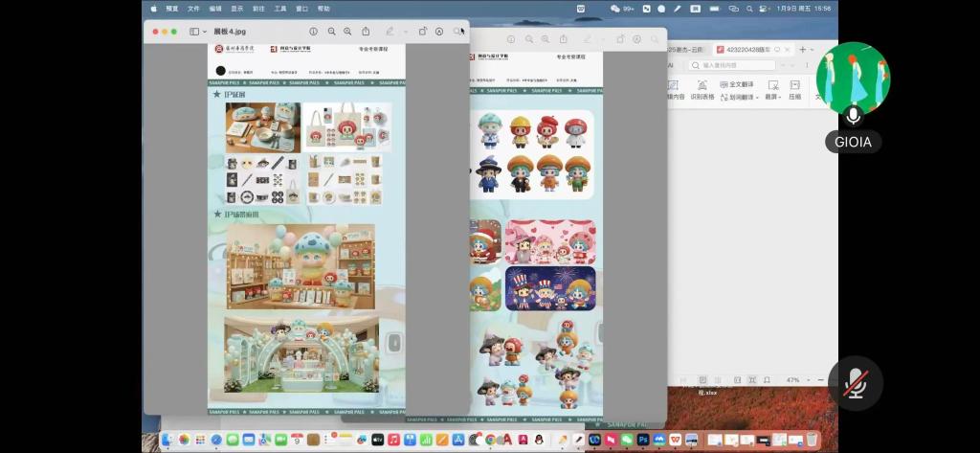Open the sidebar view dropdown in Preview
Image resolution: width=980 pixels, height=453 pixels.
pos(198,32)
